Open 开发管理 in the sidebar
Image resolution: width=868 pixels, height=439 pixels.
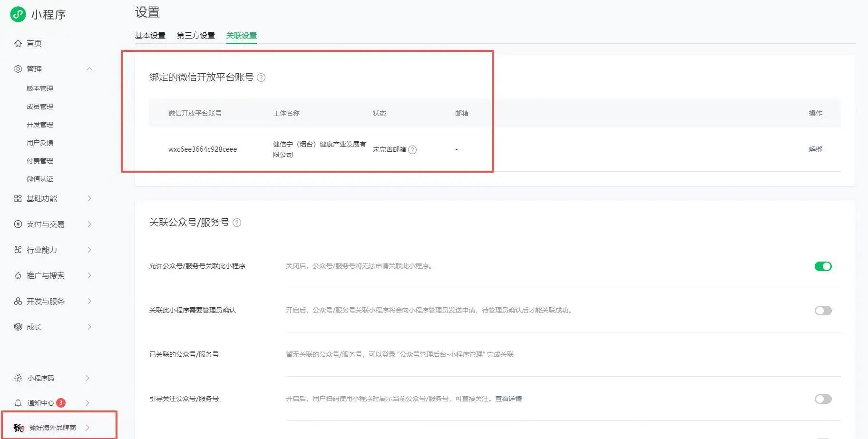[x=40, y=125]
